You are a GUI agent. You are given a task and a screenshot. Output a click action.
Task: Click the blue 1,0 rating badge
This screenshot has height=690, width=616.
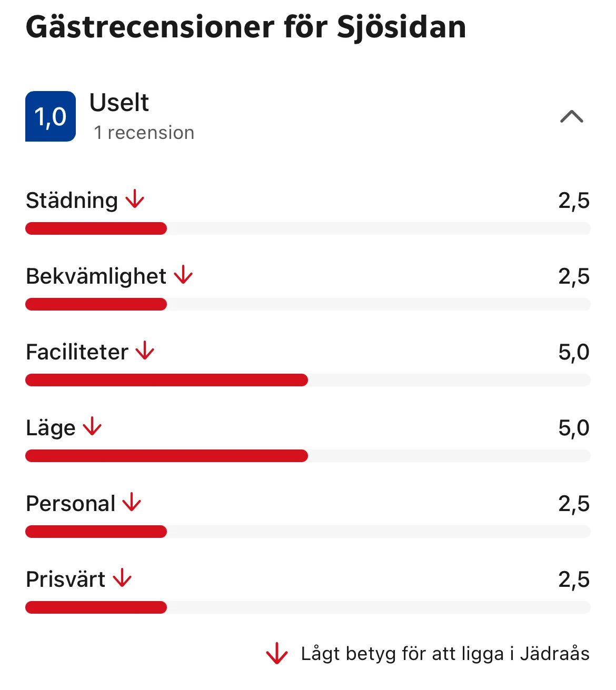(51, 116)
